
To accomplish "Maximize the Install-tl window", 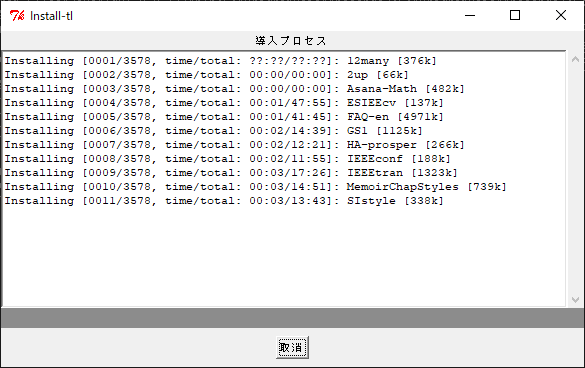I will pos(515,15).
